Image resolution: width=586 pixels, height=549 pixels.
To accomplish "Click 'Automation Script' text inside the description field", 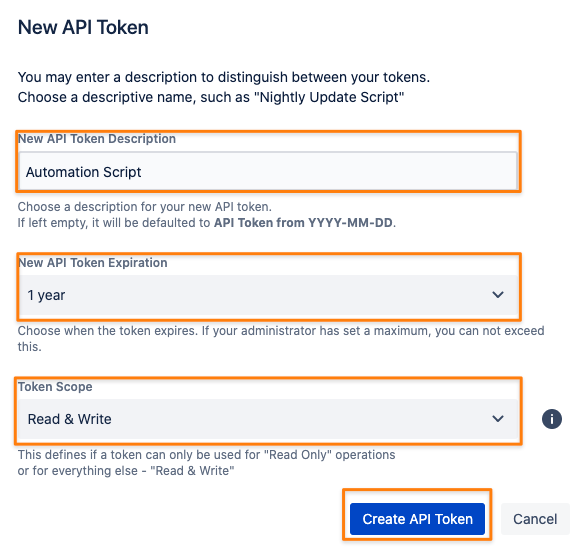I will tap(83, 172).
